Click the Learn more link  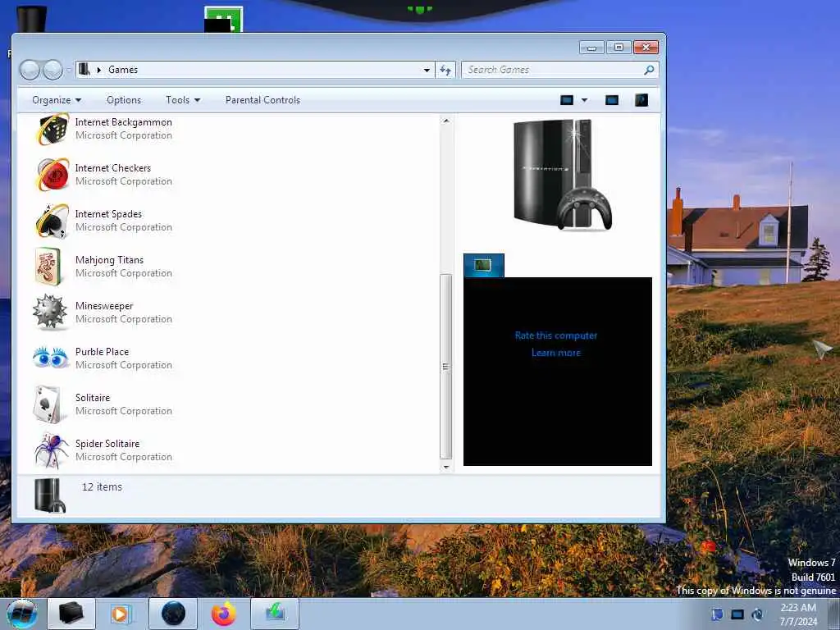[556, 353]
